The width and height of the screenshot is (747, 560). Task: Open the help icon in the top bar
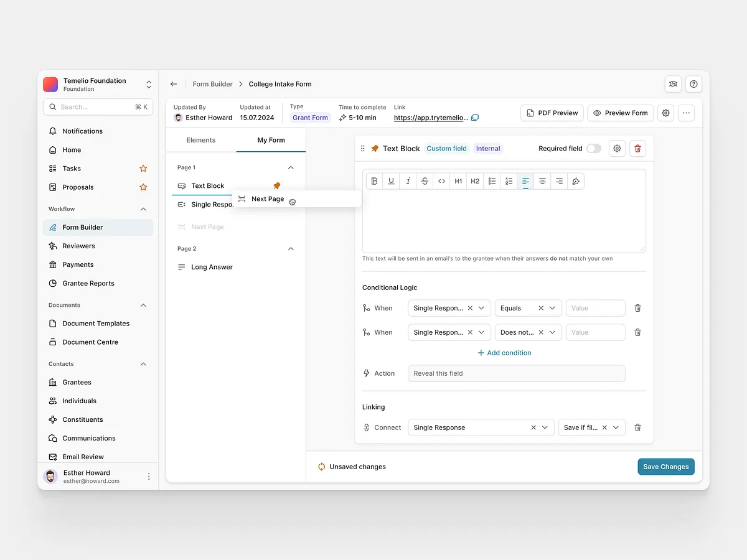click(x=693, y=84)
